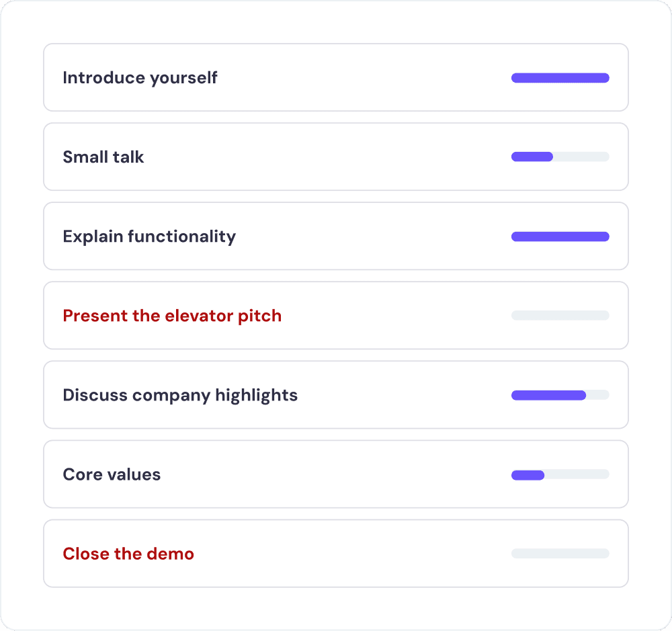Open the Small talk step
Image resolution: width=672 pixels, height=631 pixels.
click(336, 157)
